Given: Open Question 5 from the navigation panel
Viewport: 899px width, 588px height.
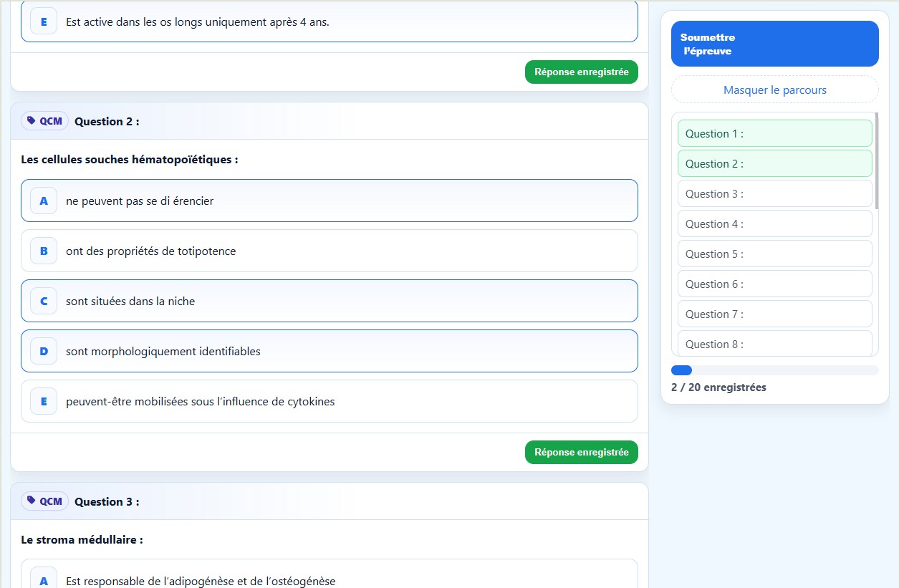Looking at the screenshot, I should point(774,254).
